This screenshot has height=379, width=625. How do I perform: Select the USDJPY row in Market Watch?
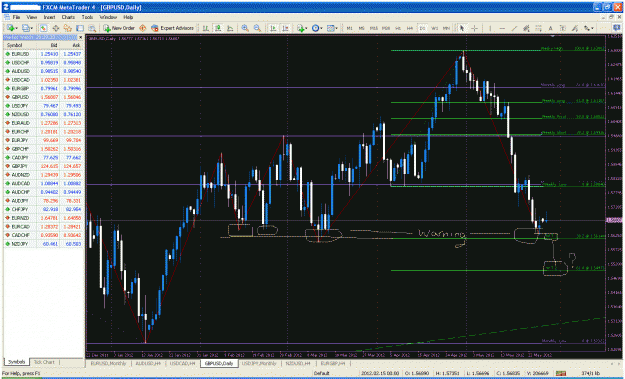point(43,106)
